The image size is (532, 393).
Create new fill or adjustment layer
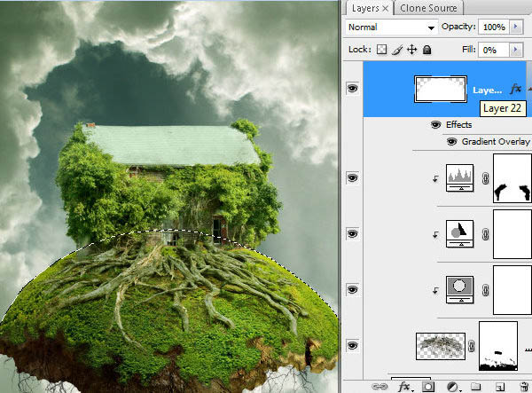[452, 387]
